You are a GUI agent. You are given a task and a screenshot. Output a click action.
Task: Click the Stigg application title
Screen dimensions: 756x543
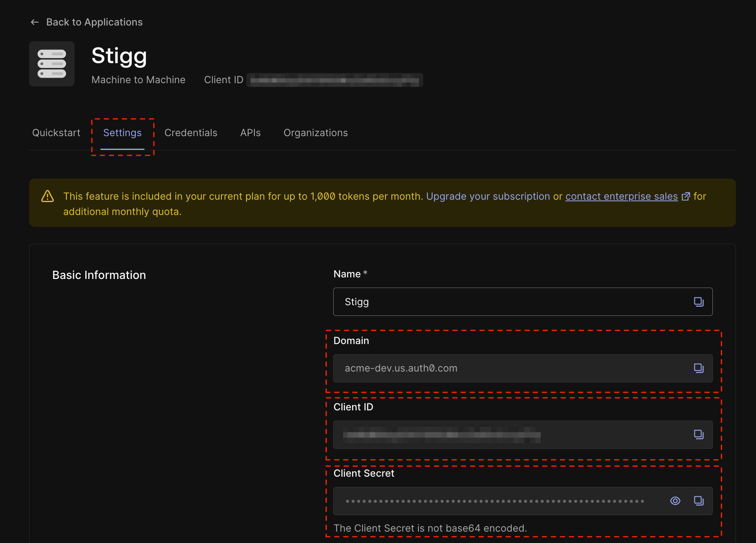119,56
